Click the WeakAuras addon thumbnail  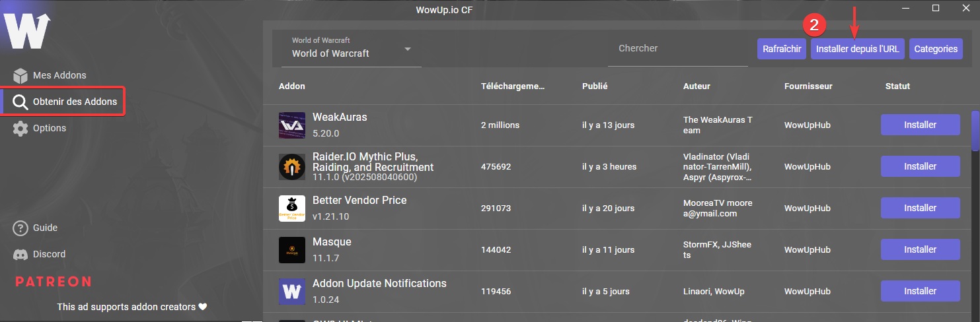[x=292, y=125]
